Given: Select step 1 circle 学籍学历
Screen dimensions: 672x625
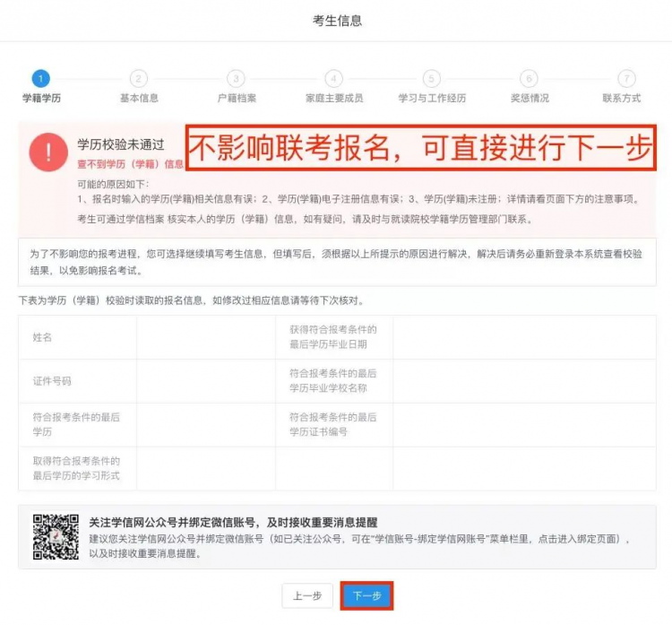Looking at the screenshot, I should pyautogui.click(x=41, y=79).
